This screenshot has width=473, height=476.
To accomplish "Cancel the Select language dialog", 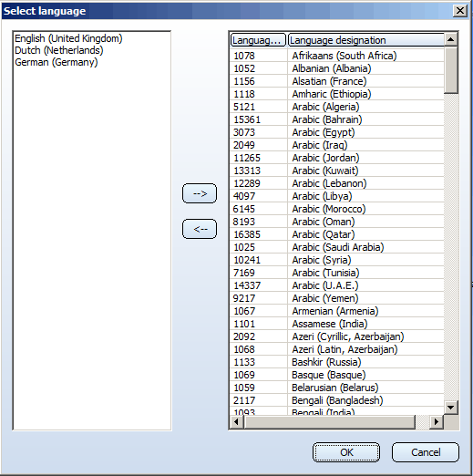I will 426,452.
